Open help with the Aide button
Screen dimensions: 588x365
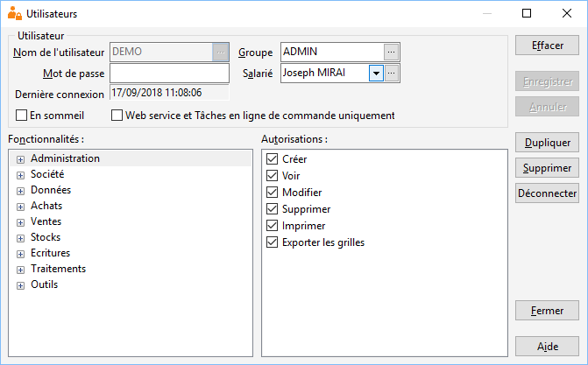pyautogui.click(x=547, y=347)
